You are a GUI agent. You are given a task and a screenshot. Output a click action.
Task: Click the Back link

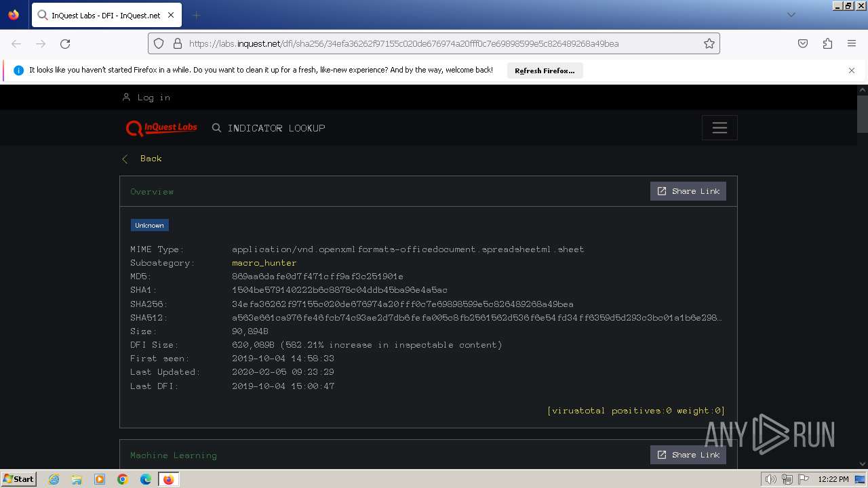(x=151, y=159)
